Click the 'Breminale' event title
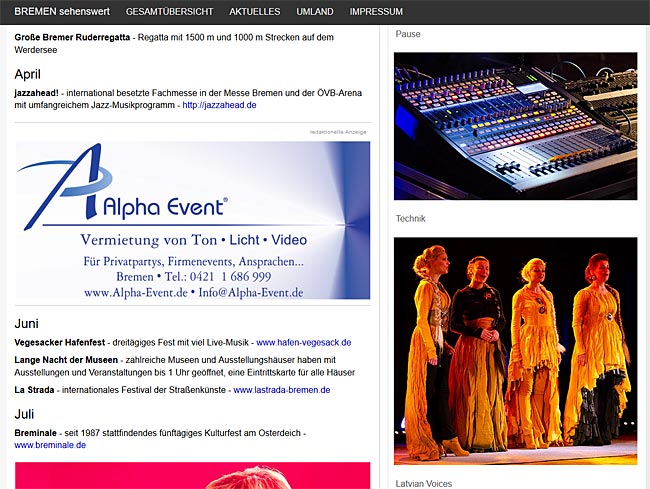The width and height of the screenshot is (650, 489). [35, 433]
